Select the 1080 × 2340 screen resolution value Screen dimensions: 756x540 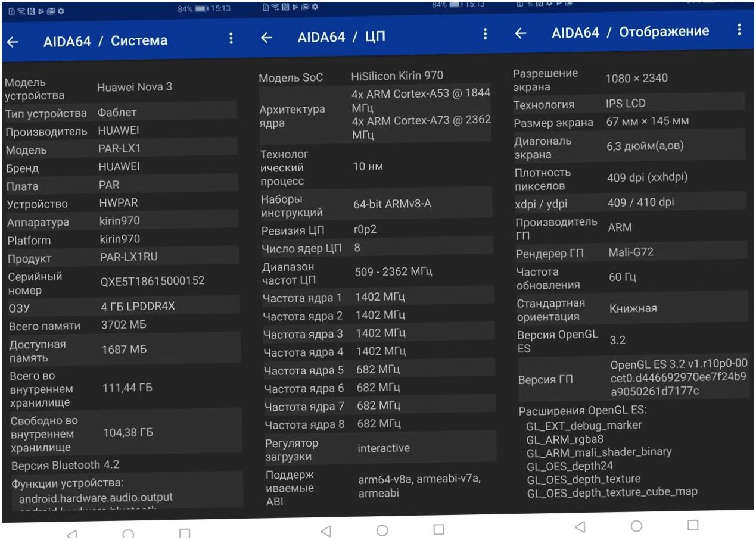[637, 79]
